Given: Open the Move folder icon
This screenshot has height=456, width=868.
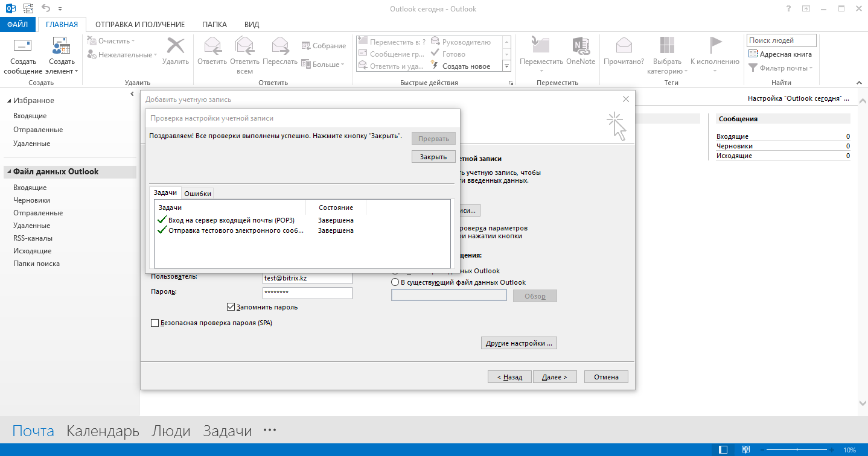Looking at the screenshot, I should (x=540, y=46).
